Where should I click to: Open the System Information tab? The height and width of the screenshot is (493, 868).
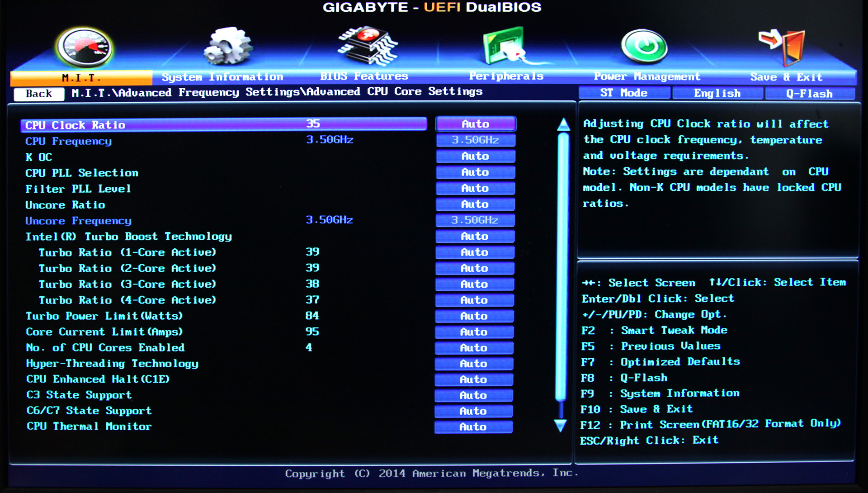tap(222, 77)
